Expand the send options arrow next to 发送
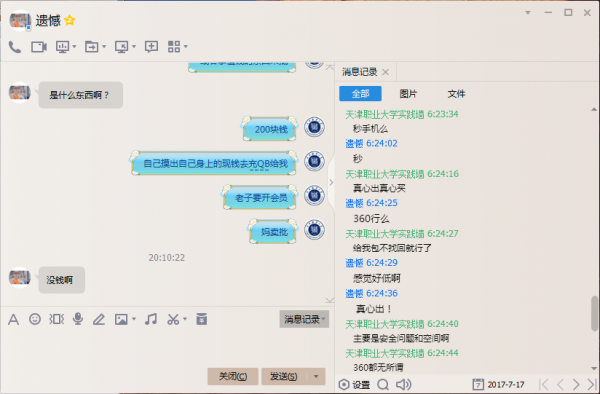 pyautogui.click(x=316, y=376)
